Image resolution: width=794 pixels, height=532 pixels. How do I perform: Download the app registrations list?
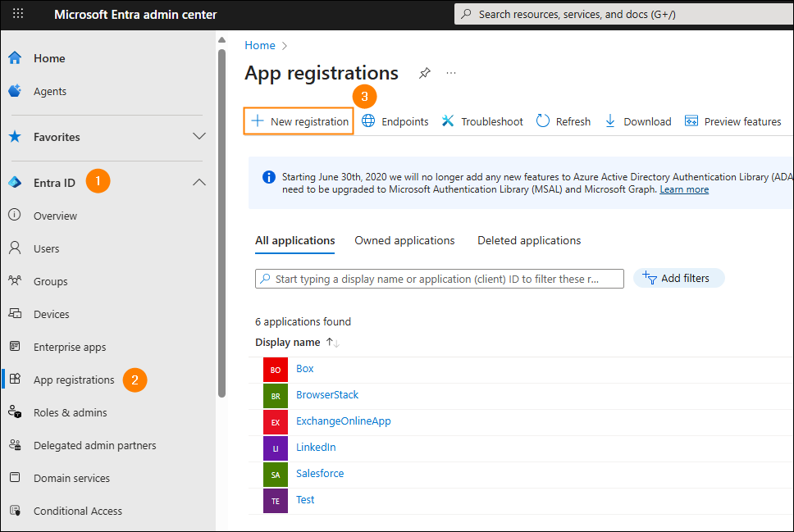coord(637,121)
